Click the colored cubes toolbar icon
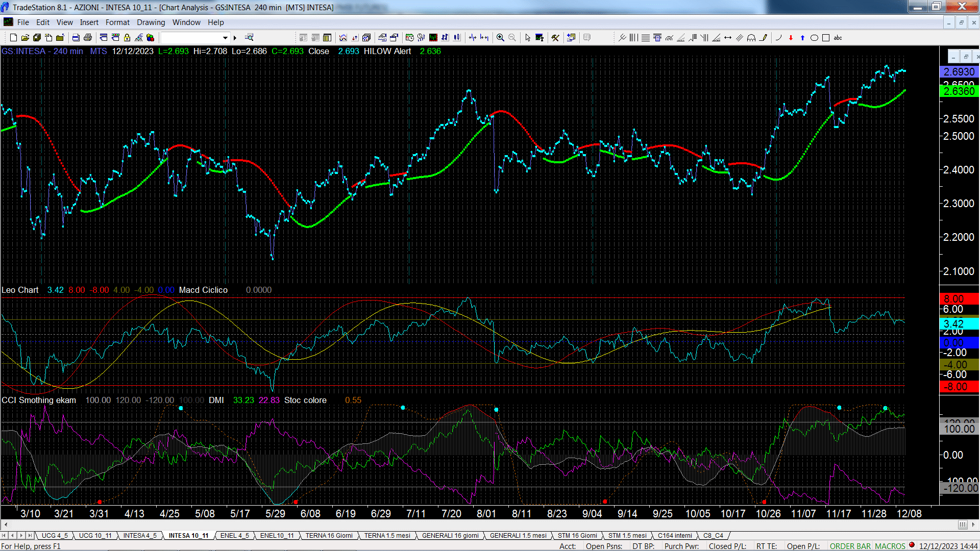 pyautogui.click(x=150, y=38)
